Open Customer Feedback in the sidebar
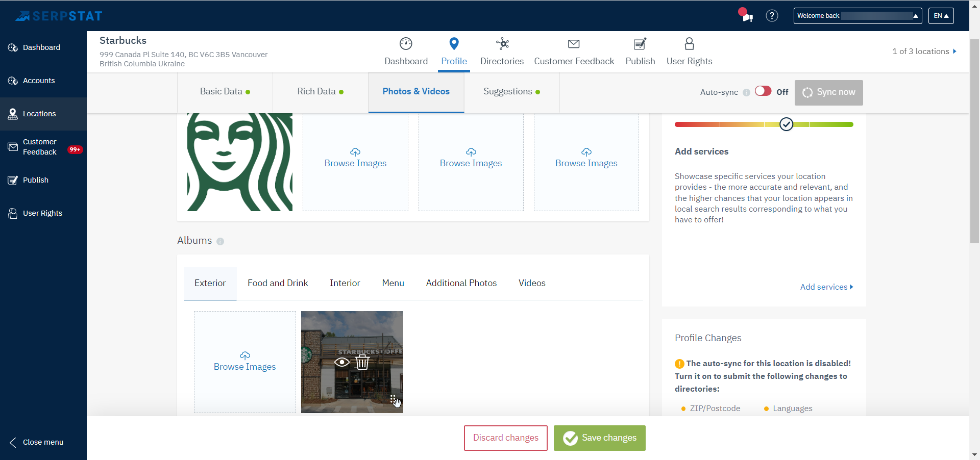The height and width of the screenshot is (460, 980). coord(39,147)
